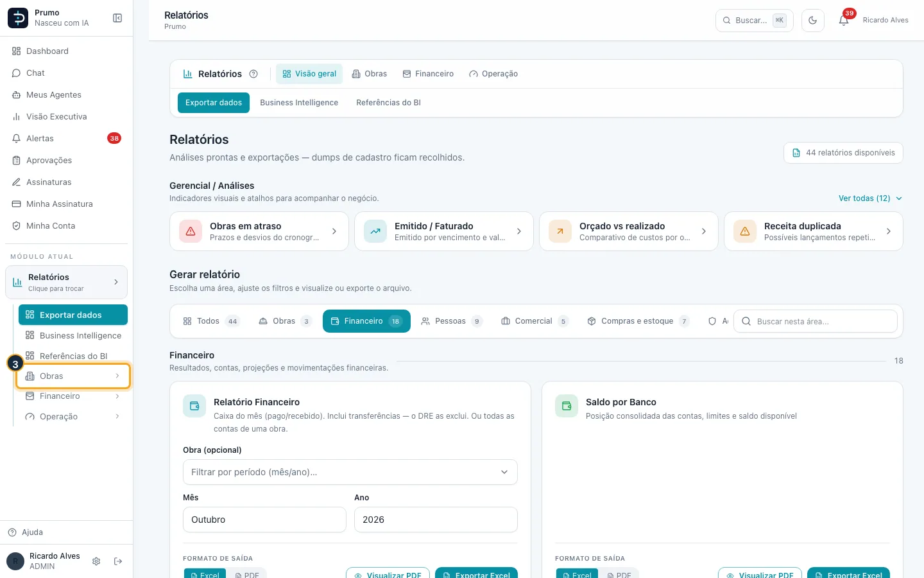Toggle dark mode with the moon icon
The height and width of the screenshot is (578, 924).
pyautogui.click(x=813, y=21)
